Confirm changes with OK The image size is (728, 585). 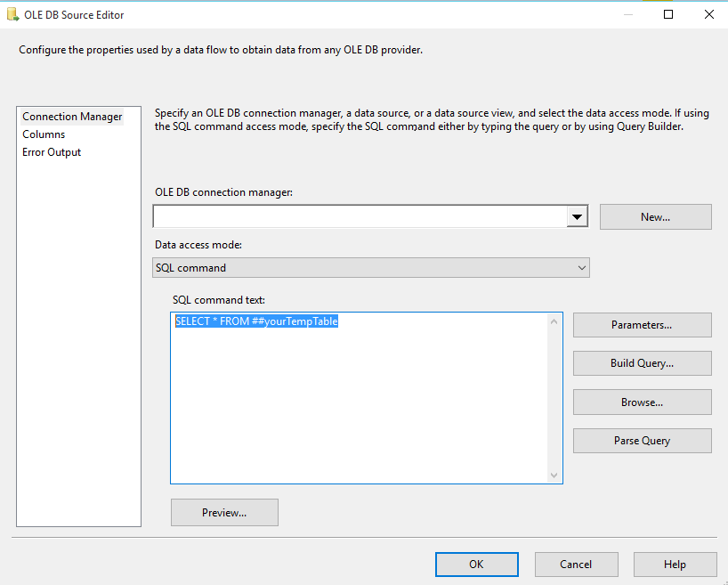476,564
